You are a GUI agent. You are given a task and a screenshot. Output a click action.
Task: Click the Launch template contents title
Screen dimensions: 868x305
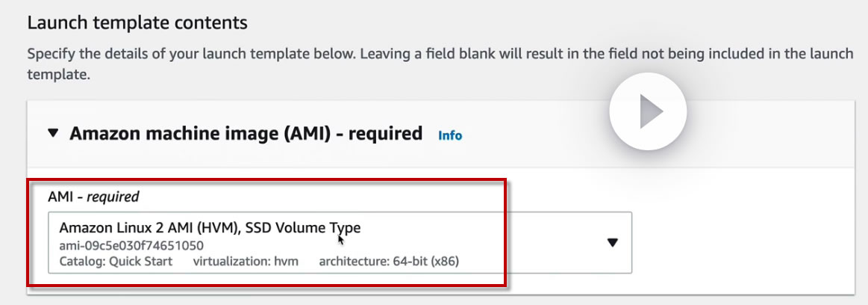click(x=137, y=22)
